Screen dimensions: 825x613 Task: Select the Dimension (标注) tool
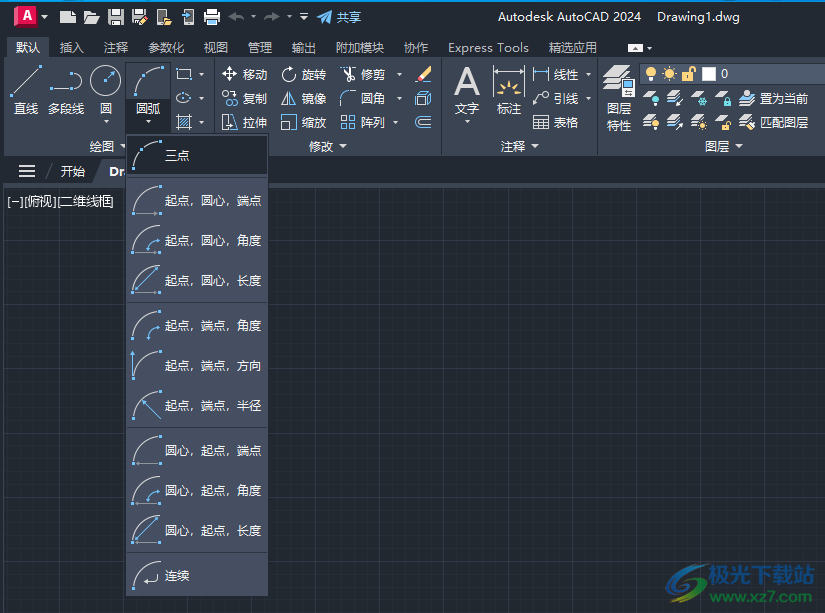point(508,90)
